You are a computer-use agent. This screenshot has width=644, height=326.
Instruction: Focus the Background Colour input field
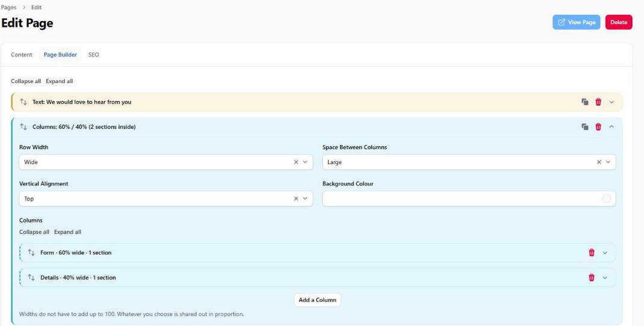click(x=469, y=198)
